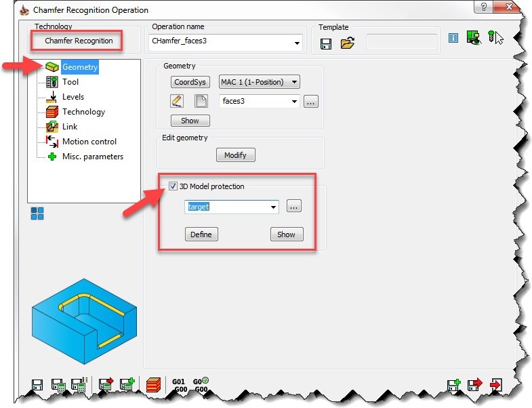Click the G0 G00 GCode icon with green badge

(201, 385)
